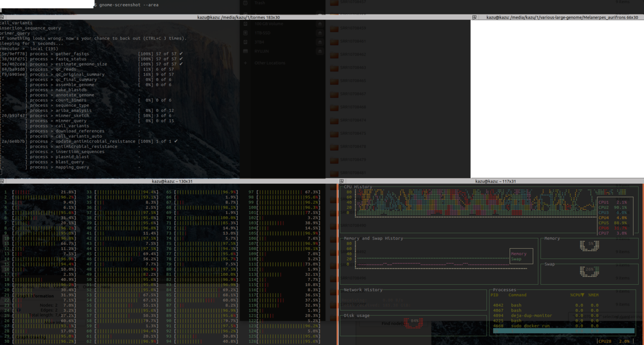Eject the 100 GB Volume drive

pyautogui.click(x=320, y=24)
